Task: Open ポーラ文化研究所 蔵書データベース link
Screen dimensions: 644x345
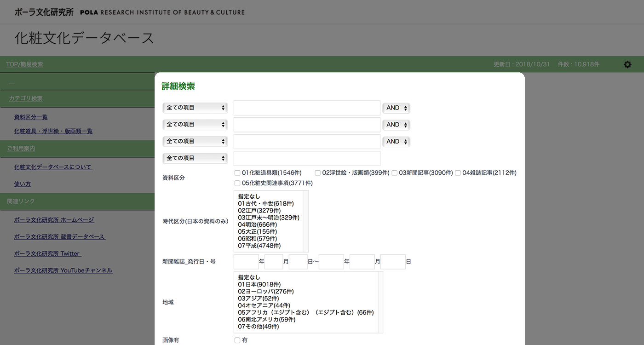Action: [59, 237]
